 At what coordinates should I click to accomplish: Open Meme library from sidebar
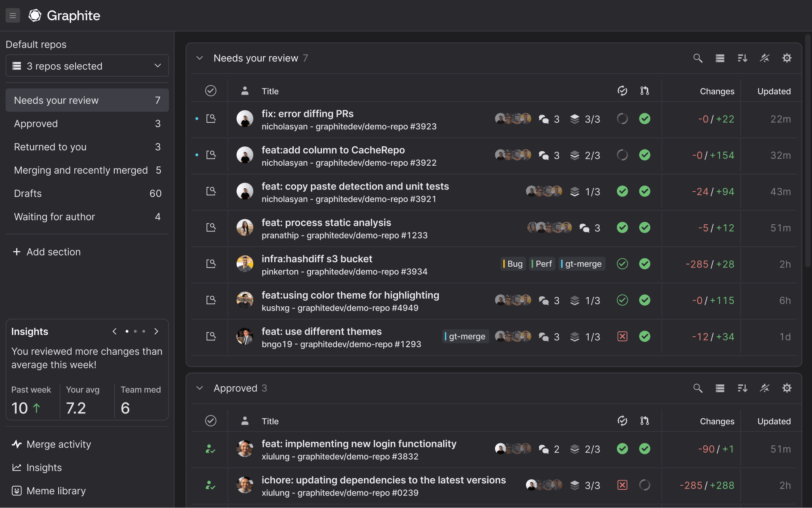coord(56,491)
